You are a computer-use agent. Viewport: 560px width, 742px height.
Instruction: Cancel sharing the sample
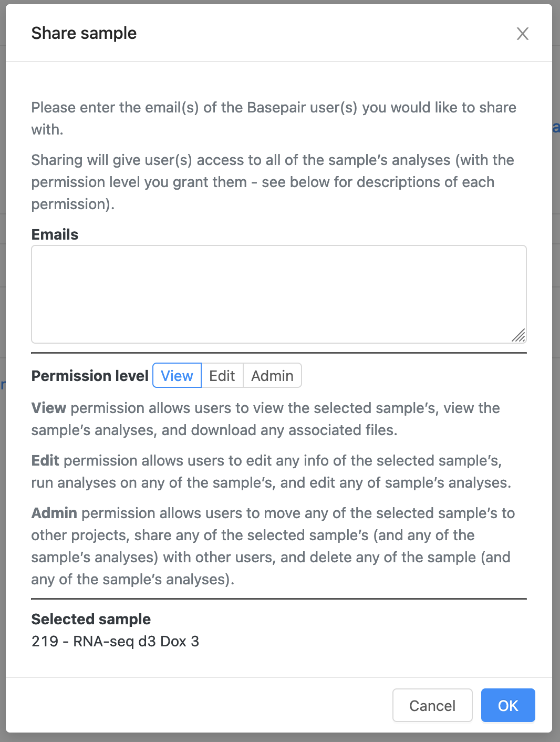432,705
